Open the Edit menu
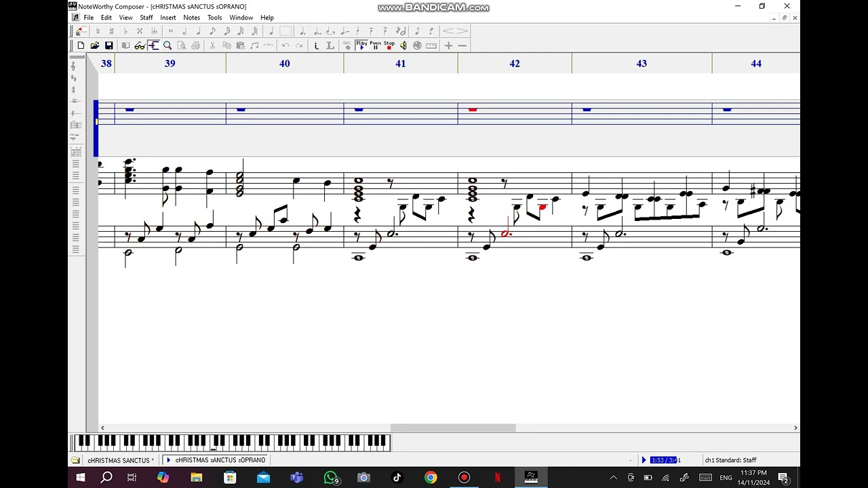 click(106, 18)
